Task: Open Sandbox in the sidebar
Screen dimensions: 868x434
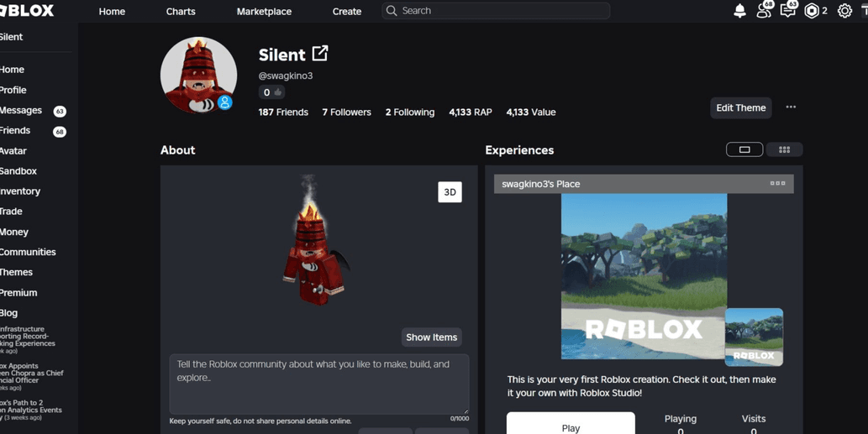Action: click(18, 171)
